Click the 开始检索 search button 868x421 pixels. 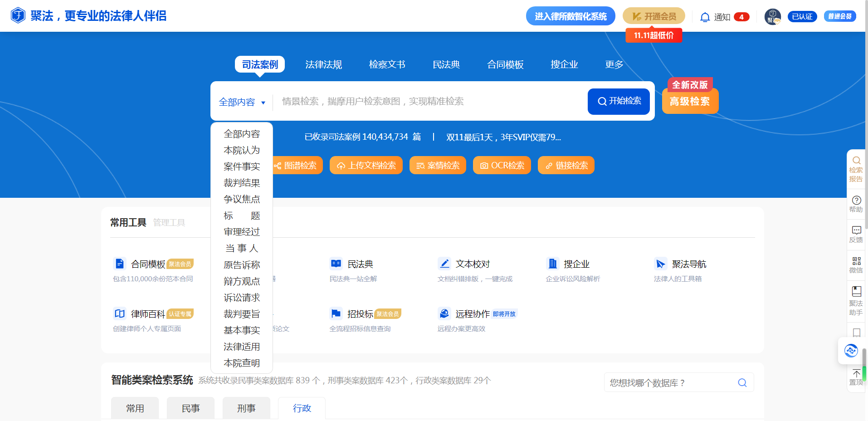click(619, 101)
